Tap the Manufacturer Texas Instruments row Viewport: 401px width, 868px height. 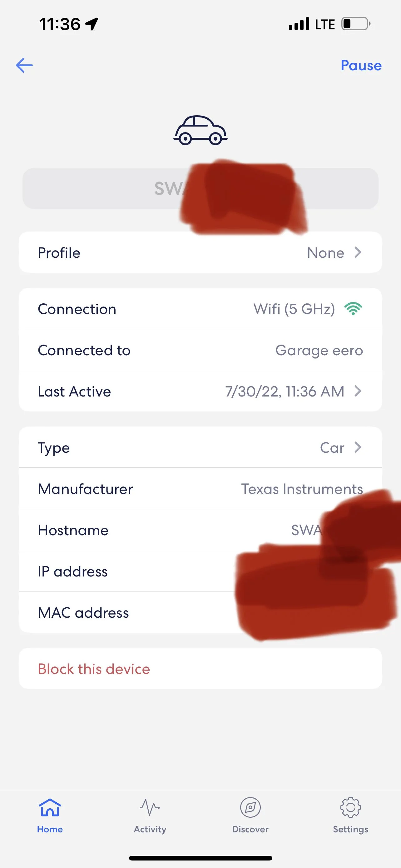[200, 489]
